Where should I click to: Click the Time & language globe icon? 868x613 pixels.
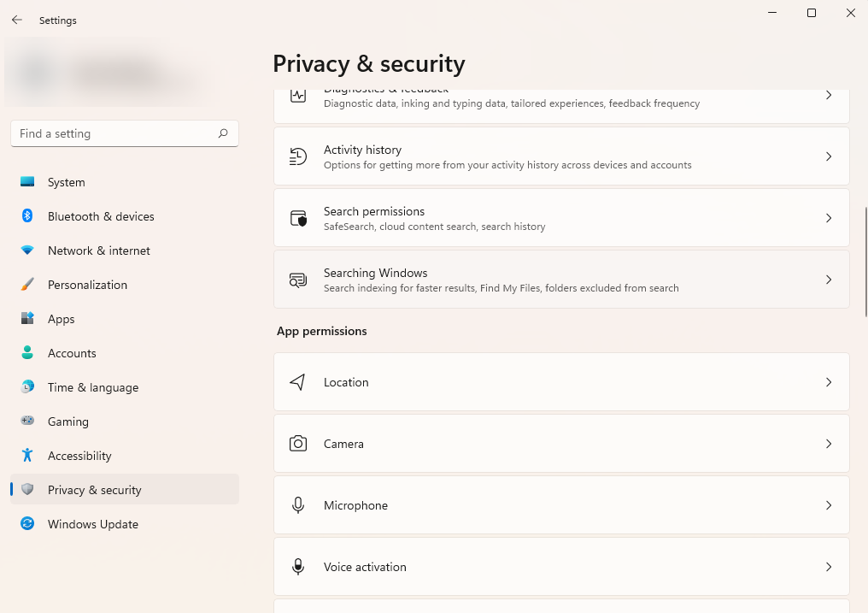coord(27,386)
